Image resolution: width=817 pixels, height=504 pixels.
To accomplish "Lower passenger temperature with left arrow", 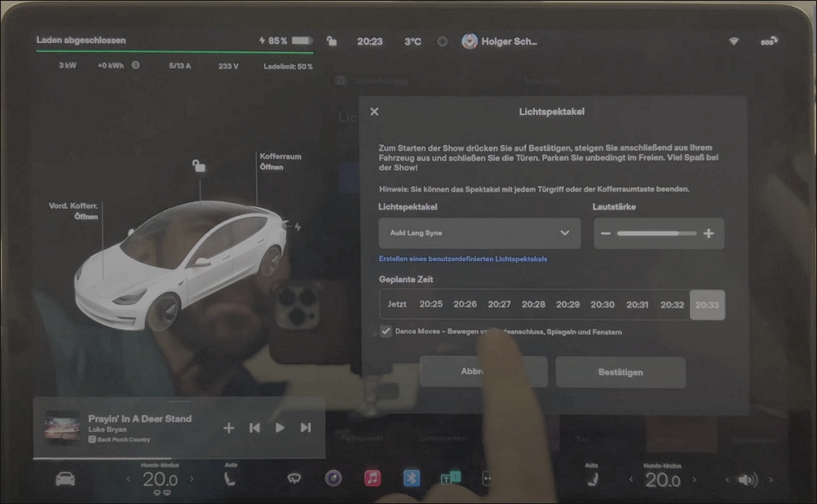I will [x=631, y=480].
